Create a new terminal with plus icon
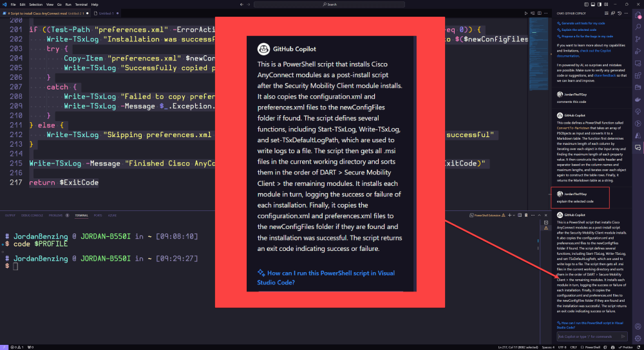 click(509, 215)
